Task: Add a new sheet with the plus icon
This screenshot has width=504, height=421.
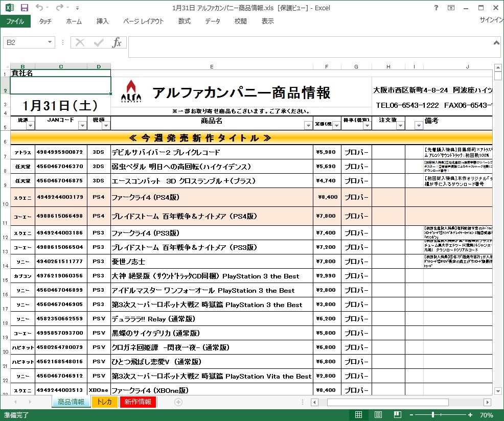Action: click(178, 402)
